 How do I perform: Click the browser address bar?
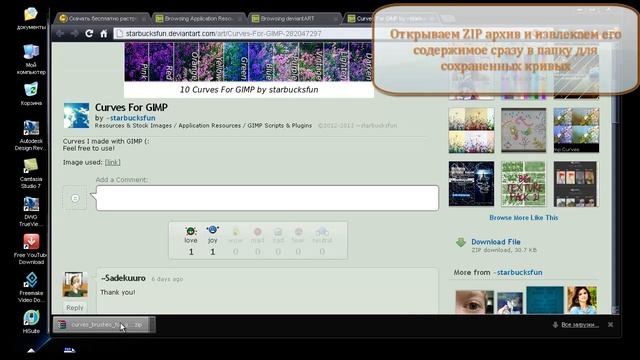(245, 33)
